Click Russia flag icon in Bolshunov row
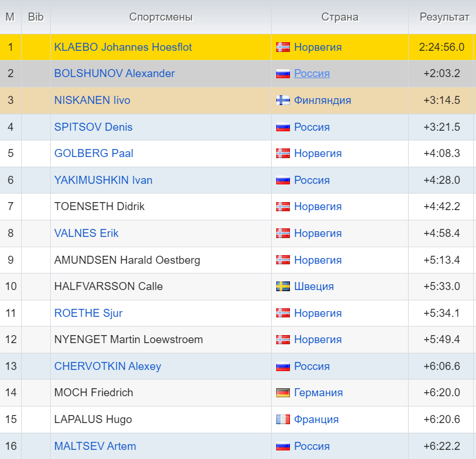Viewport: 476px width, 459px height. pos(283,74)
